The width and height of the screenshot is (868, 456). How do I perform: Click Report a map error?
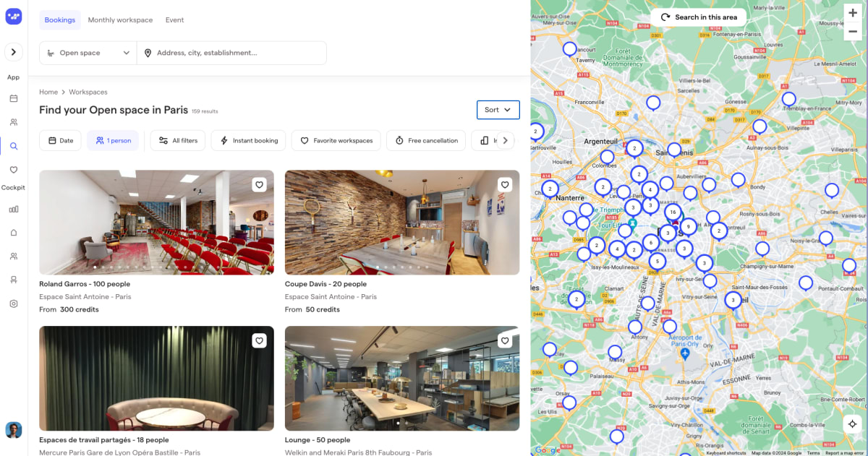843,453
